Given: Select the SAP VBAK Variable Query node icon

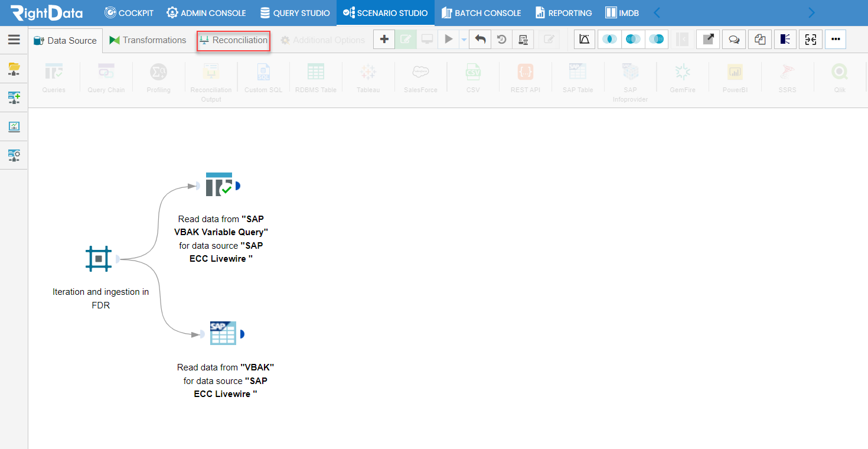Looking at the screenshot, I should pyautogui.click(x=219, y=185).
